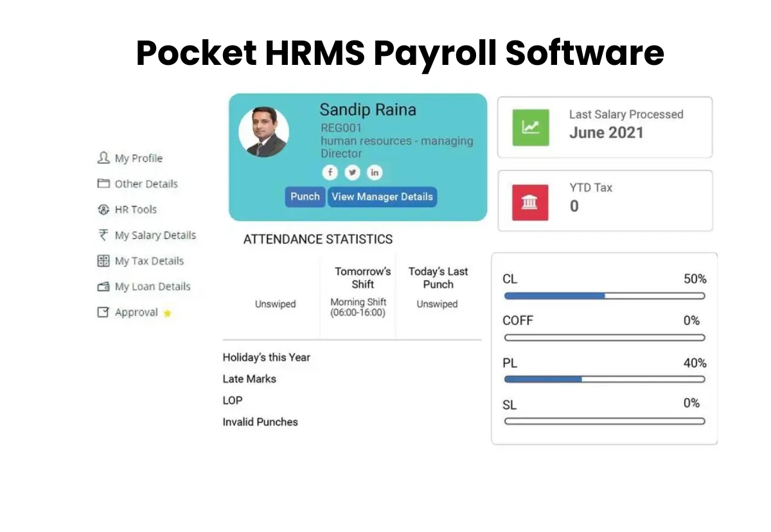Click the green salary chart icon

point(531,127)
